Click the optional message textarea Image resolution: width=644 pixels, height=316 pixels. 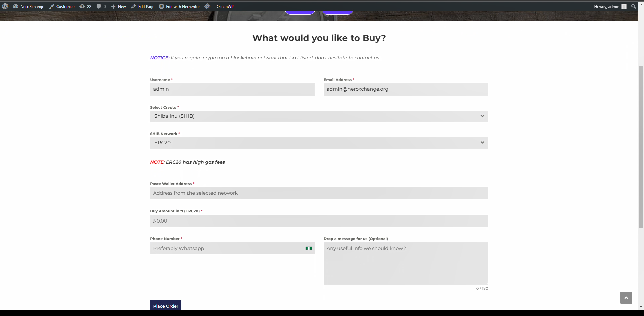[x=406, y=263]
